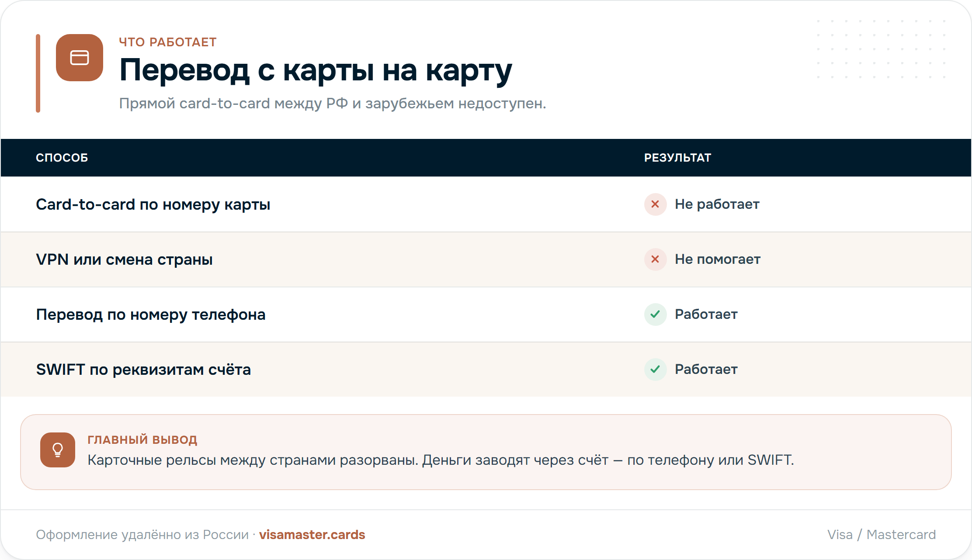This screenshot has width=972, height=560.
Task: Click the Не помогает result text
Action: point(718,259)
